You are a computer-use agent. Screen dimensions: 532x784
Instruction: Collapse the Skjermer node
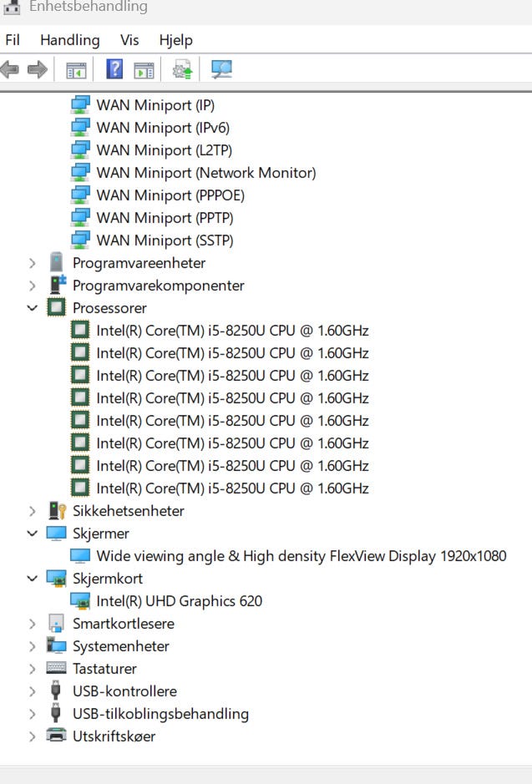tap(33, 534)
